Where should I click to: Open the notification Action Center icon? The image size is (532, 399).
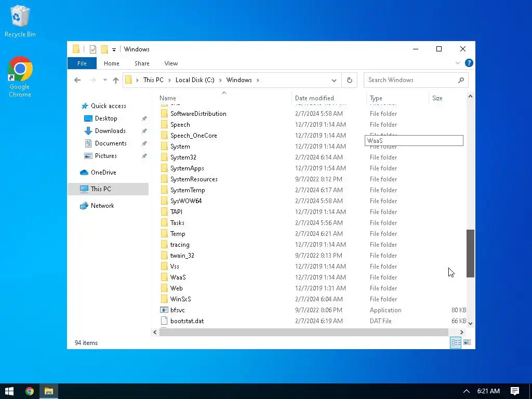click(x=515, y=391)
